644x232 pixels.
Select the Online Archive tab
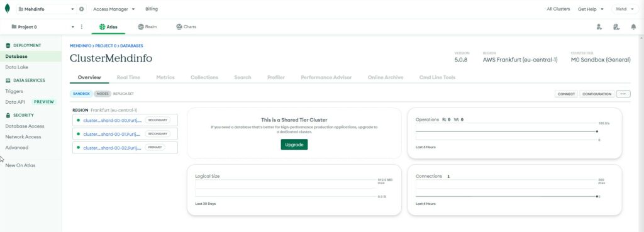[386, 77]
